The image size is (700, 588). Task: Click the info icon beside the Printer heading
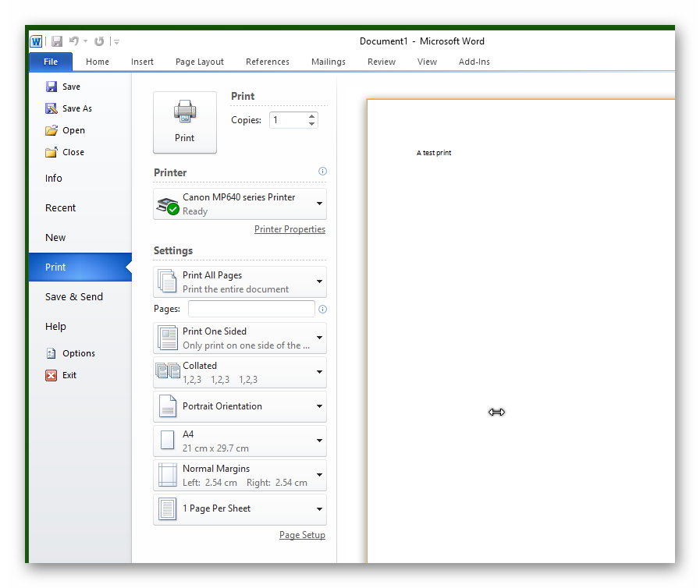pyautogui.click(x=322, y=172)
